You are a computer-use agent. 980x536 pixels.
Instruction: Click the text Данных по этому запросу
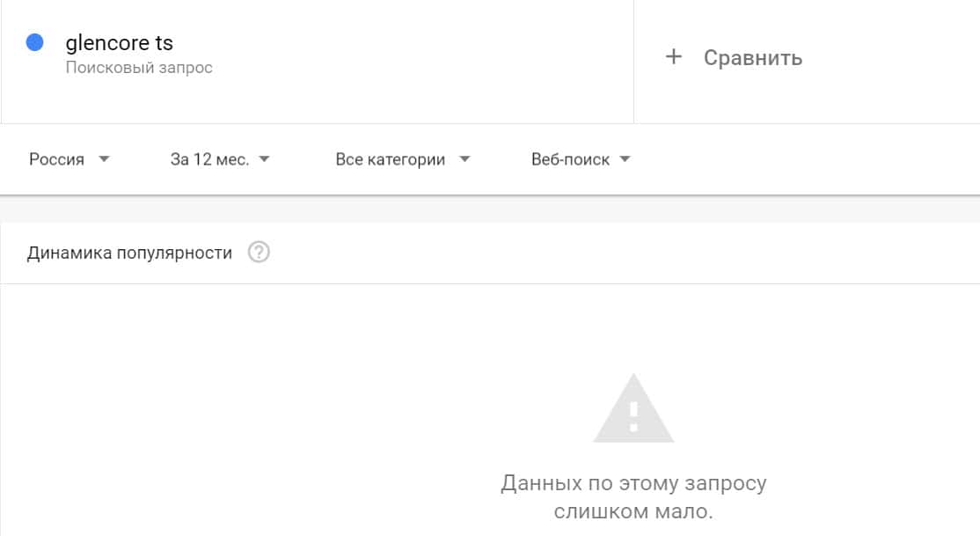click(x=633, y=483)
